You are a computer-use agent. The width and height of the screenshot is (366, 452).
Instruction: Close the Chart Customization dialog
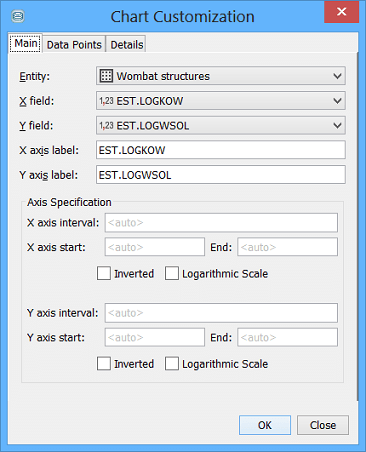pos(341,12)
